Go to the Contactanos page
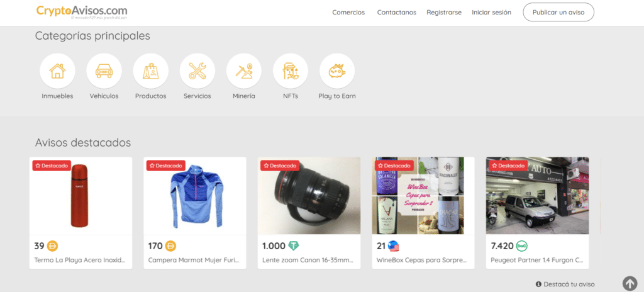This screenshot has width=644, height=292. (x=397, y=13)
